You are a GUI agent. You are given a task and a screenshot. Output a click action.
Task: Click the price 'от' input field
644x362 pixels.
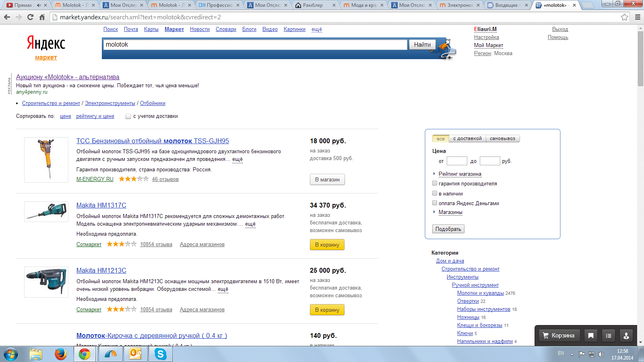point(457,161)
